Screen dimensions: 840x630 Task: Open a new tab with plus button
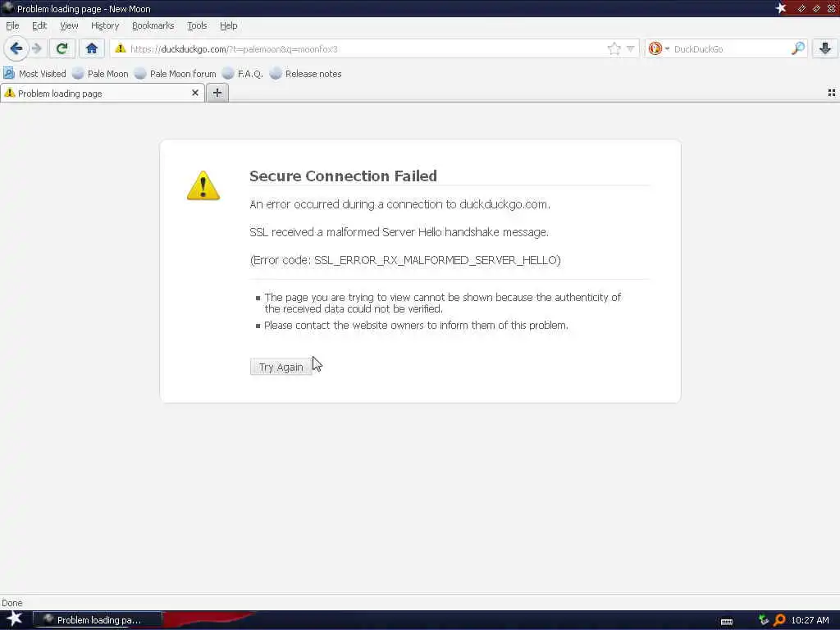click(x=217, y=93)
